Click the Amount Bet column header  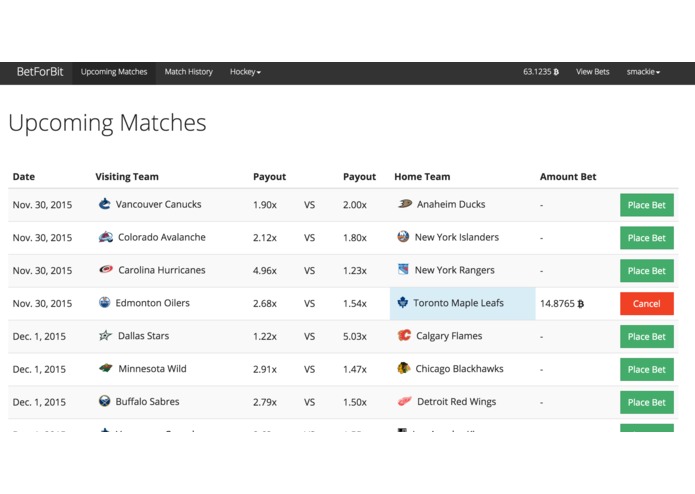click(x=568, y=177)
